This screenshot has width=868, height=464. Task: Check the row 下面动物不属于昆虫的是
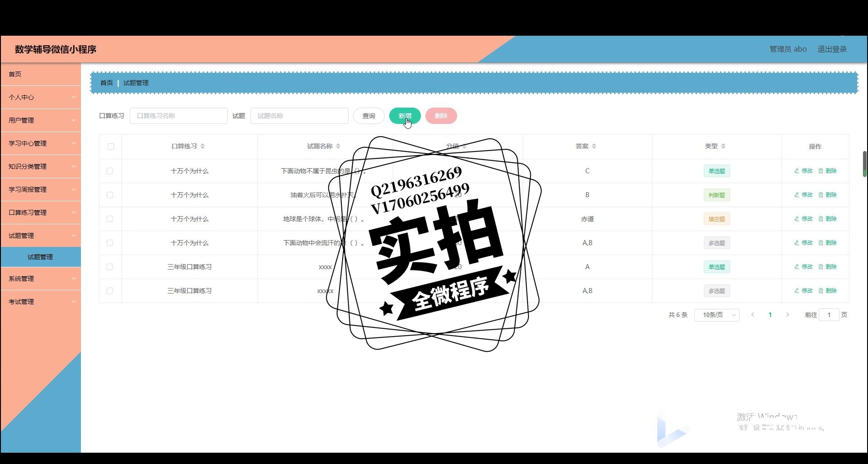[x=110, y=171]
